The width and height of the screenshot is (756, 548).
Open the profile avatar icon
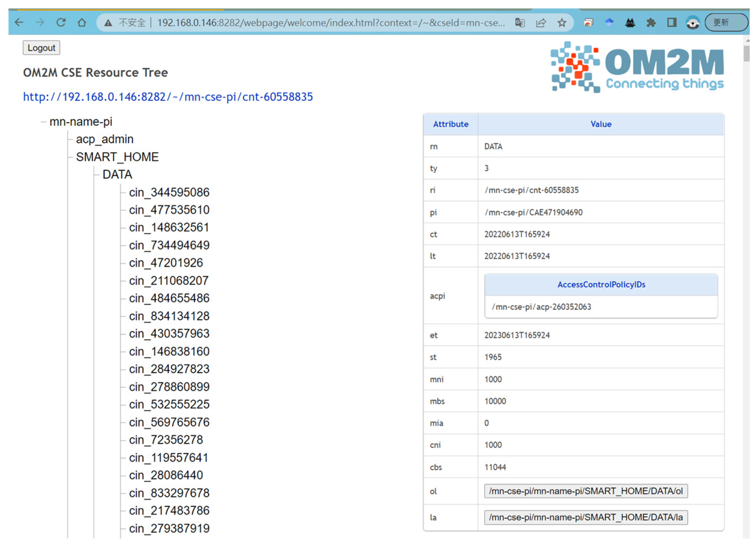point(693,23)
